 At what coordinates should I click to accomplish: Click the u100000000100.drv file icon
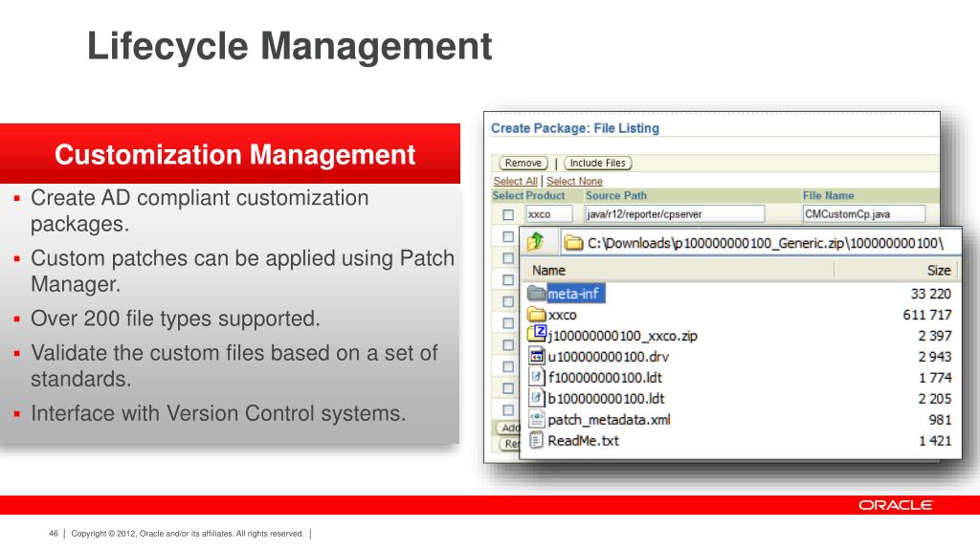coord(537,356)
